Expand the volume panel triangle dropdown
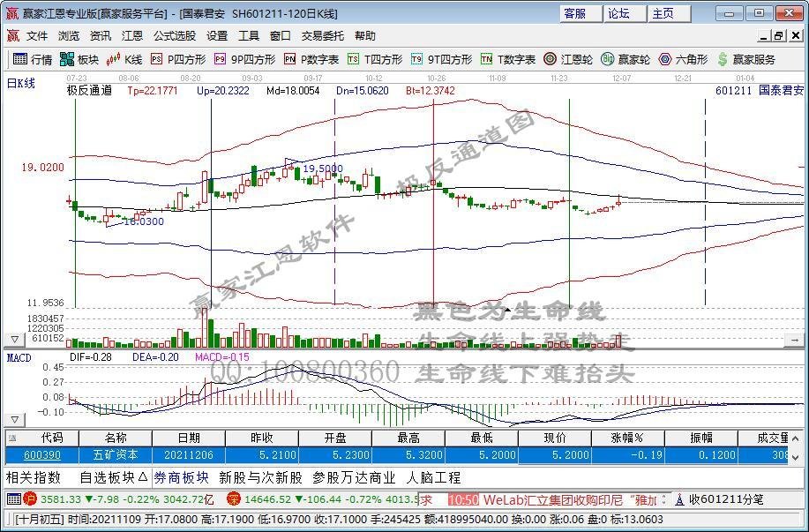Image resolution: width=809 pixels, height=532 pixels. pyautogui.click(x=14, y=340)
